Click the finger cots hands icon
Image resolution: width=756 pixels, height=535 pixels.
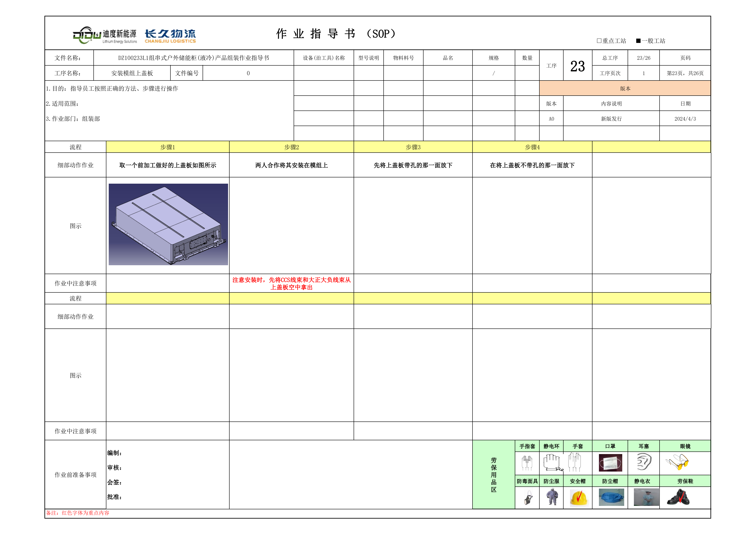click(x=527, y=462)
